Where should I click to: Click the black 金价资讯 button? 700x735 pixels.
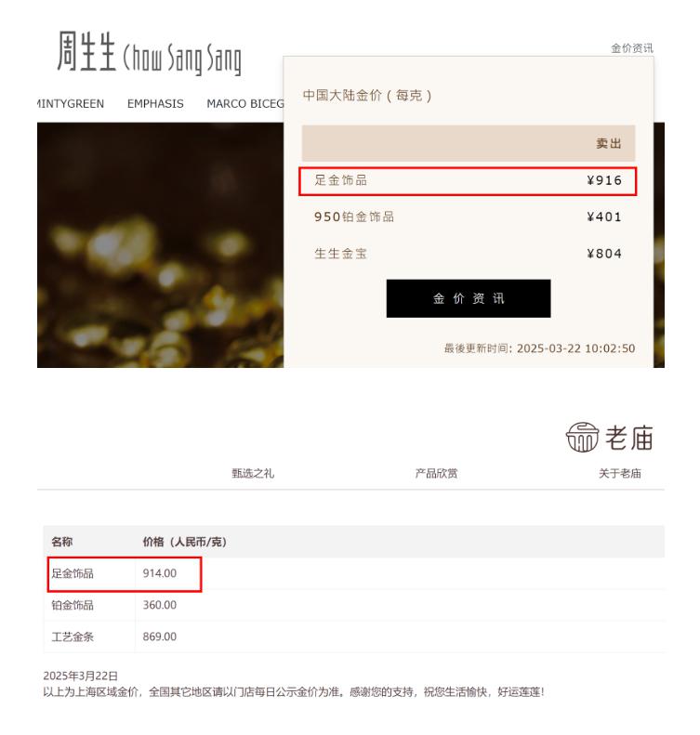point(468,298)
